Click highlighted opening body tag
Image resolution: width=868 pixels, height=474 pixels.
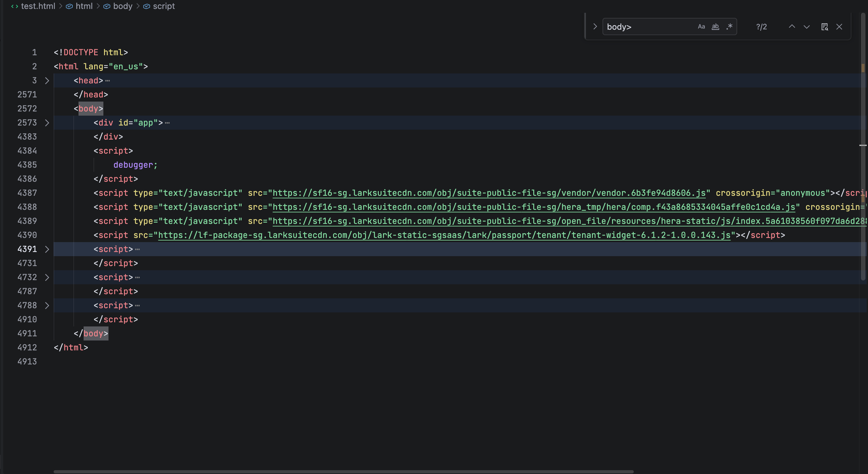pyautogui.click(x=89, y=109)
